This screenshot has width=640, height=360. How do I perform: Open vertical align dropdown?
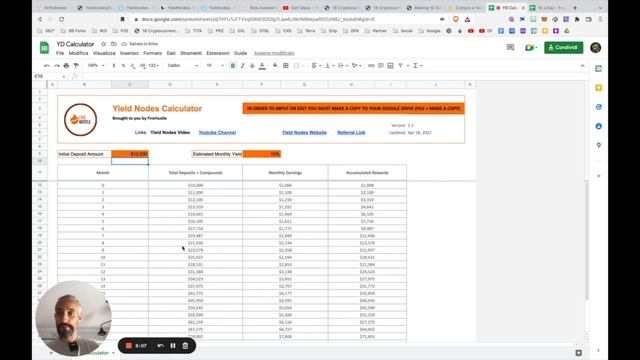pyautogui.click(x=329, y=66)
